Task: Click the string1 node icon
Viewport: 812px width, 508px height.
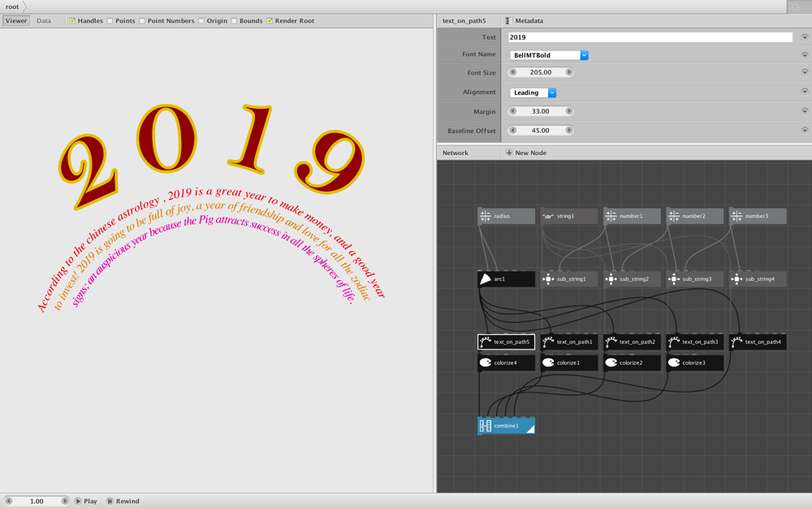Action: tap(548, 216)
